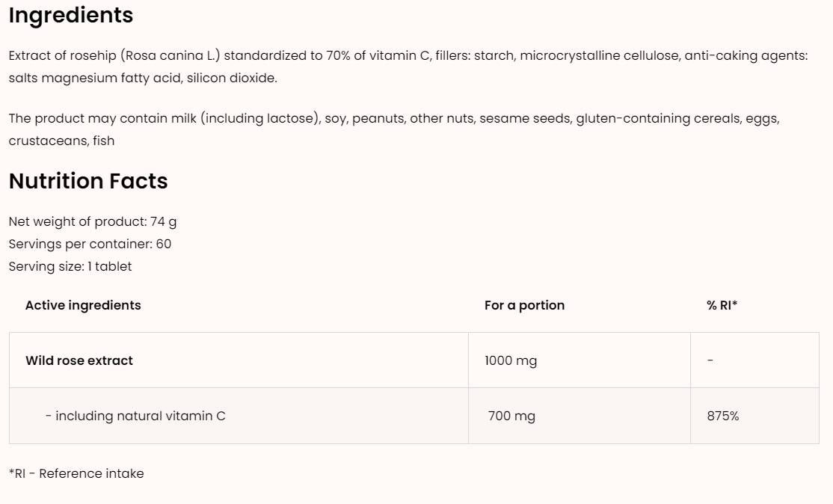Select the '700 mg' portion cell
This screenshot has width=833, height=504.
(x=511, y=416)
